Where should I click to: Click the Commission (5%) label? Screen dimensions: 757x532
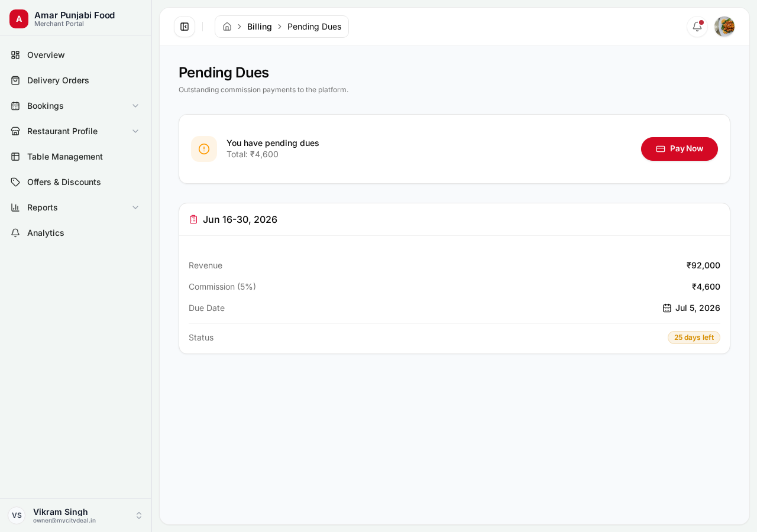(222, 287)
